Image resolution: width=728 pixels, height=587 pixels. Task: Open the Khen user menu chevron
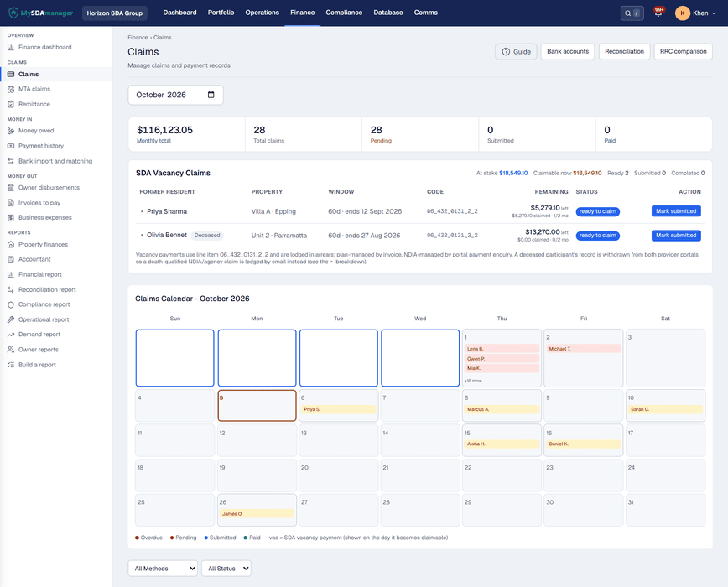[x=714, y=13]
